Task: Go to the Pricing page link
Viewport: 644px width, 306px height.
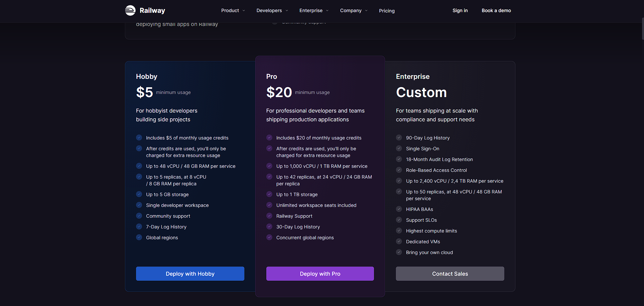Action: pyautogui.click(x=387, y=11)
